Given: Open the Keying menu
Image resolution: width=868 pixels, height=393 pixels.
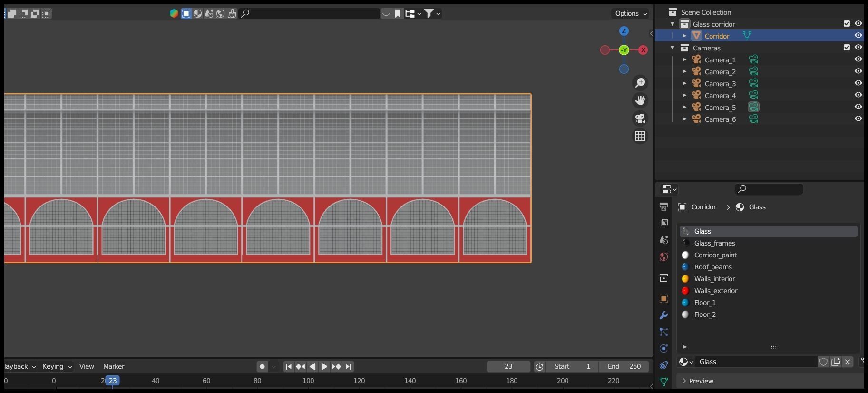Looking at the screenshot, I should point(57,366).
